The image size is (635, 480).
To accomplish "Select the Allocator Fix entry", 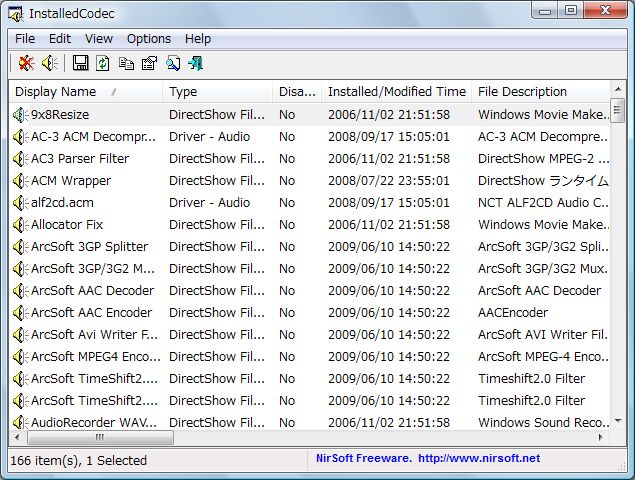I will 67,225.
